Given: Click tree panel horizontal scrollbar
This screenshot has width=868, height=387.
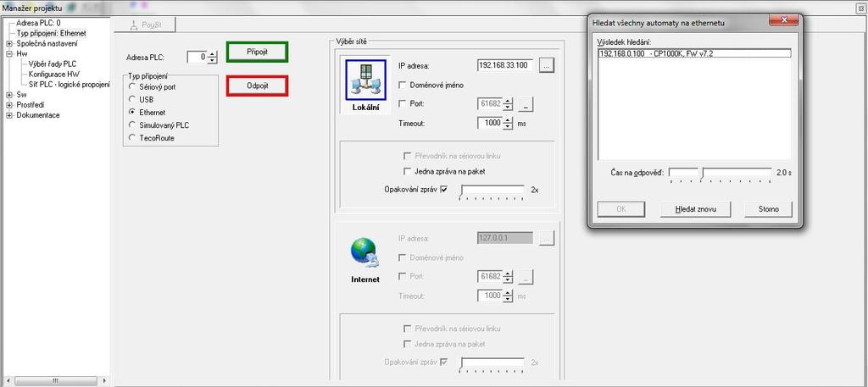Looking at the screenshot, I should [55, 381].
